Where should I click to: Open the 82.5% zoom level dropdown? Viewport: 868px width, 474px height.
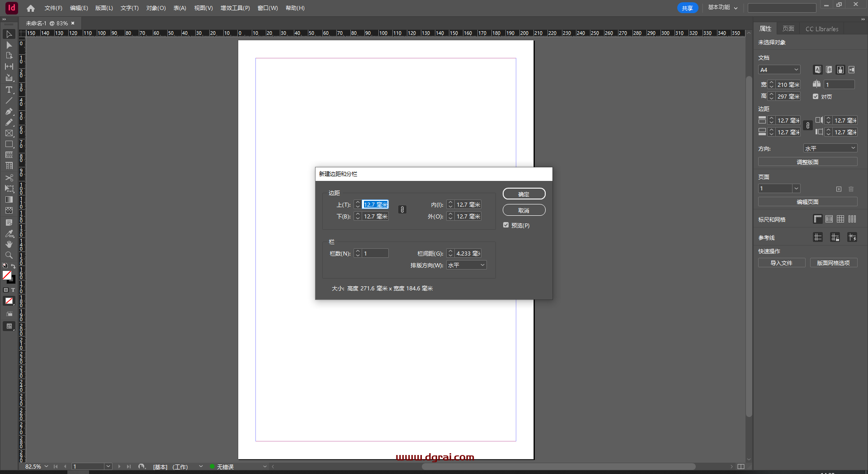(46, 467)
